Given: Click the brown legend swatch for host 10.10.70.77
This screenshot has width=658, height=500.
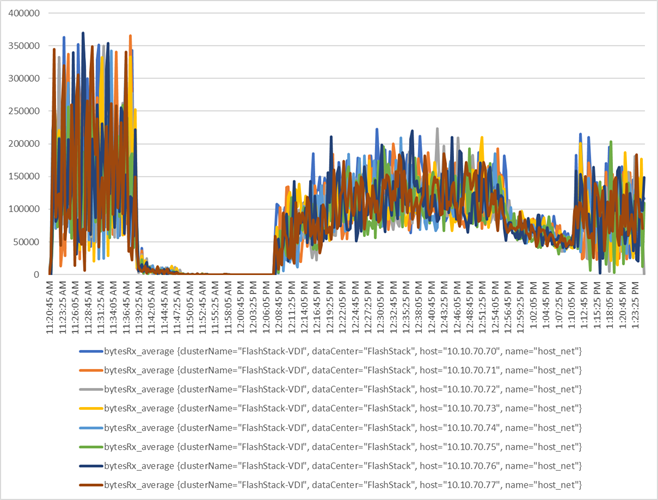Looking at the screenshot, I should tap(91, 485).
